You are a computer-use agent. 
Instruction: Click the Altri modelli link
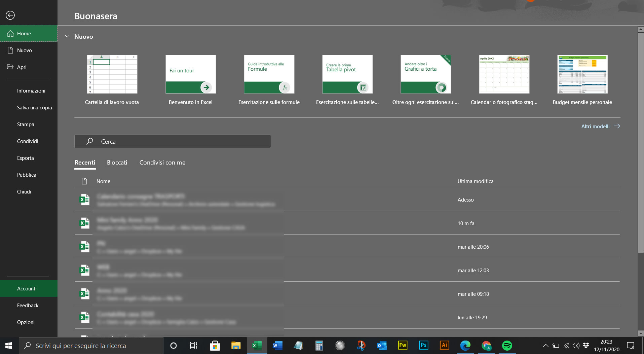click(x=601, y=126)
